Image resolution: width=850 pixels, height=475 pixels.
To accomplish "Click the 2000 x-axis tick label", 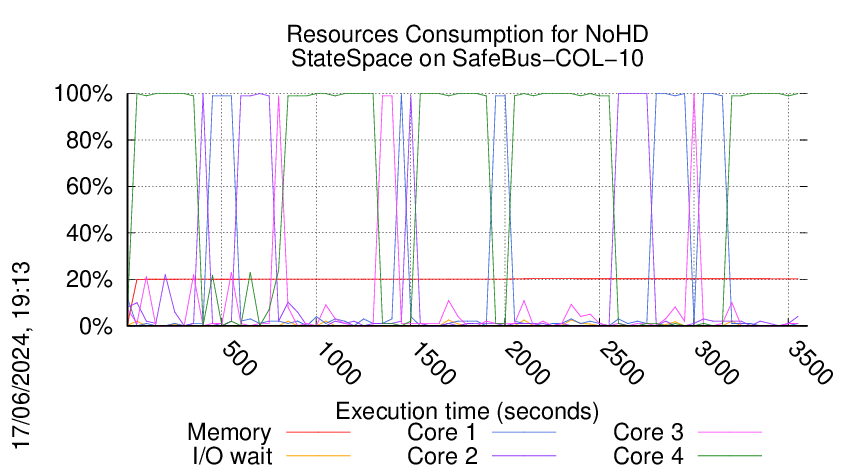I will [x=526, y=363].
